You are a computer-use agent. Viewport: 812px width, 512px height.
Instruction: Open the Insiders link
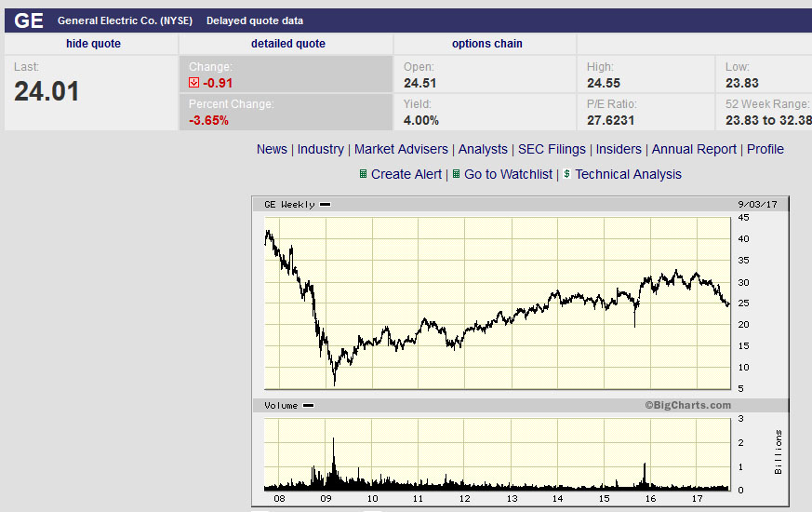point(619,149)
